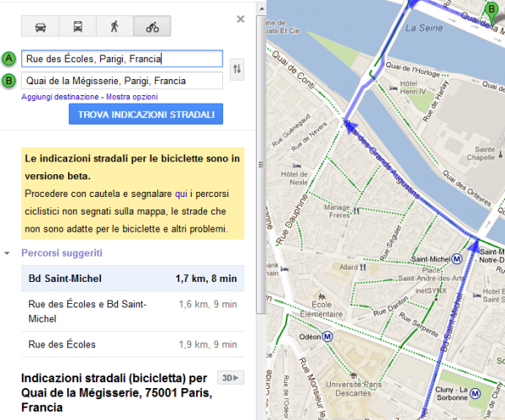
Task: Click Hôtel Henri IV lodging icon
Action: point(393,88)
